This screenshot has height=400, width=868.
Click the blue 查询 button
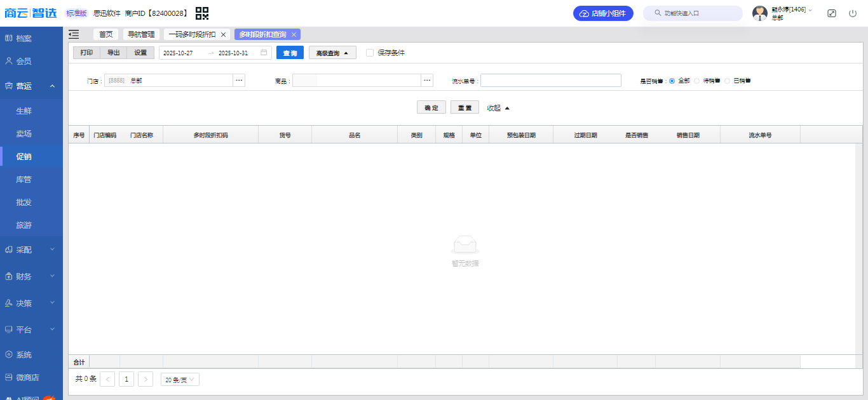coord(290,53)
